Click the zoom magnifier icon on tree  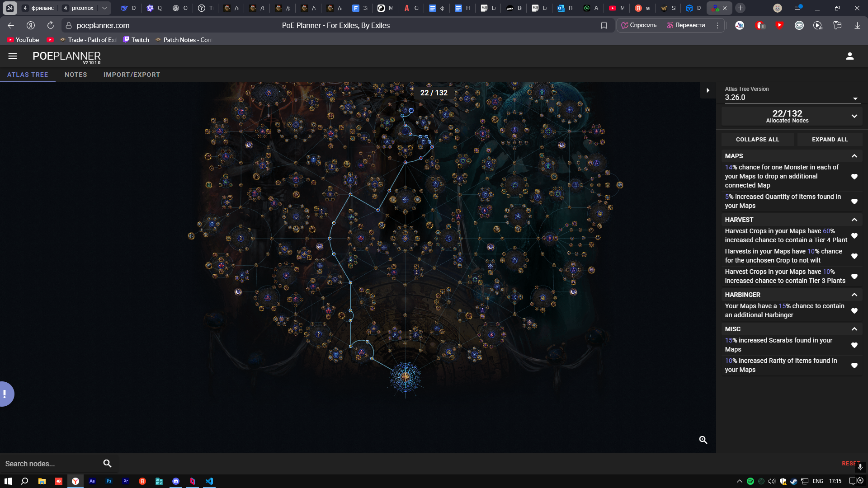tap(703, 440)
